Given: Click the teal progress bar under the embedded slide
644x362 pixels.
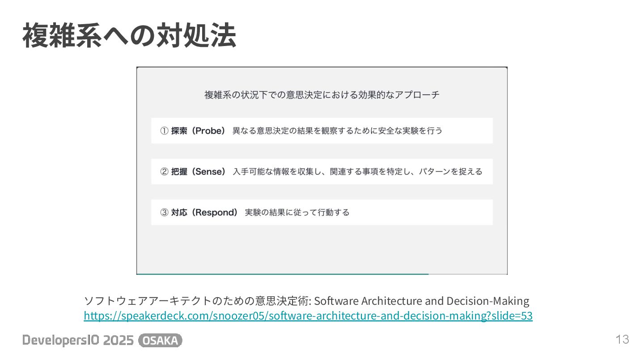Looking at the screenshot, I should (283, 274).
